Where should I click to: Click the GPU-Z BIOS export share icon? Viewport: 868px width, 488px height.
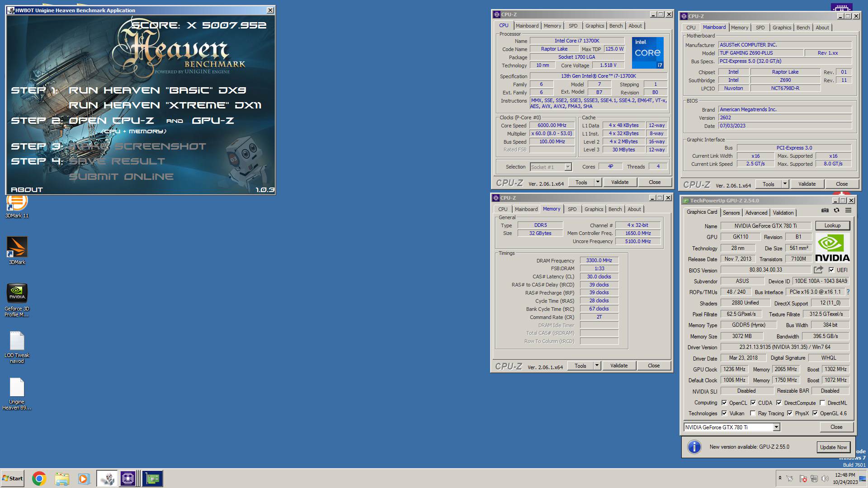pos(818,270)
